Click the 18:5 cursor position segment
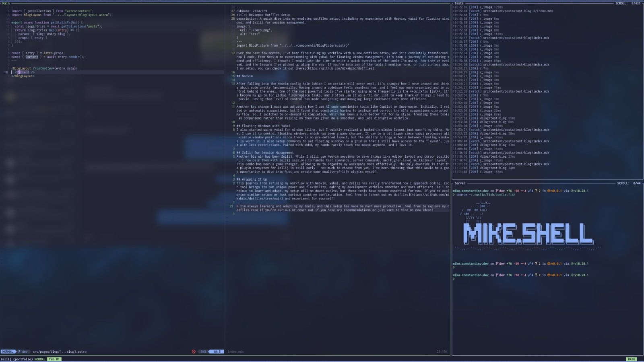644x362 pixels. [x=217, y=352]
